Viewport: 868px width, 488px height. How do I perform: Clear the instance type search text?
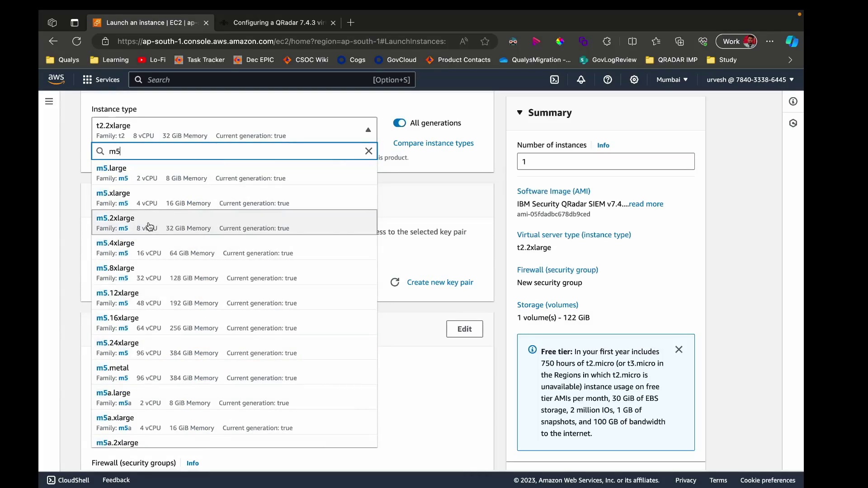coord(368,151)
